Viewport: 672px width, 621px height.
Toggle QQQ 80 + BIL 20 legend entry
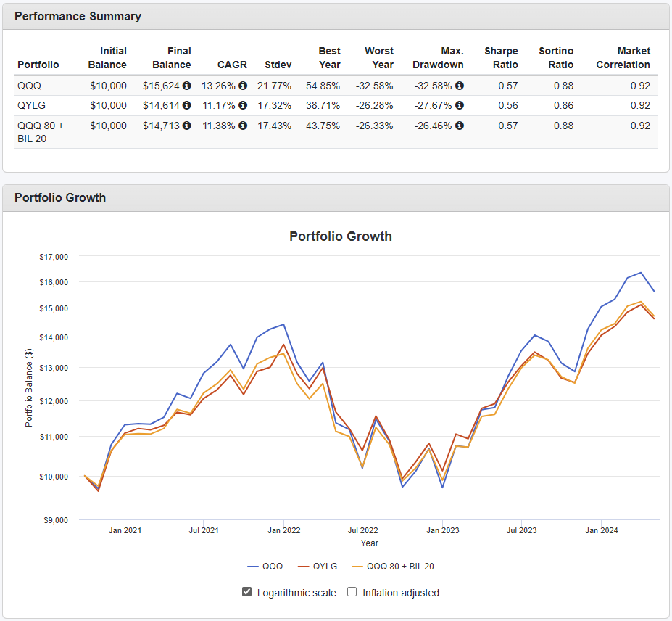point(393,566)
